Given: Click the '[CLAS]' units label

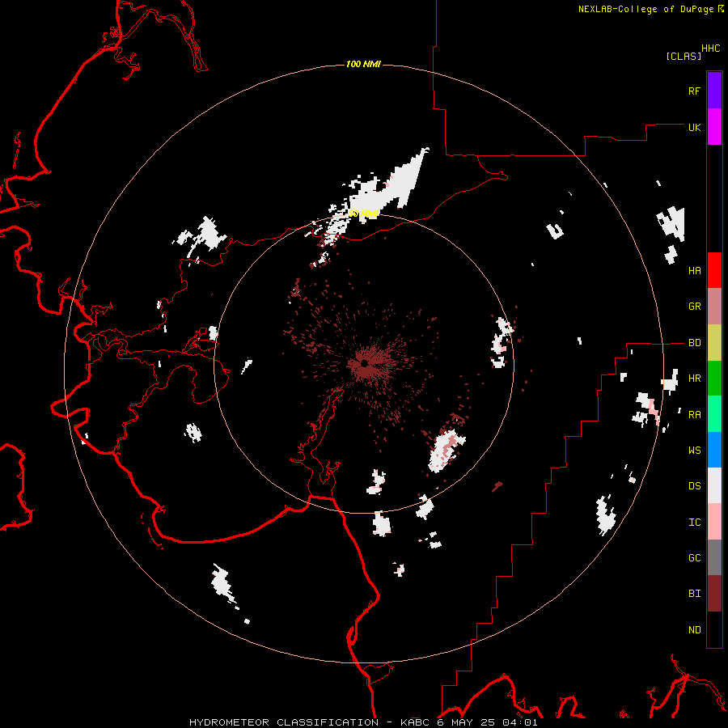Looking at the screenshot, I should pyautogui.click(x=684, y=56).
